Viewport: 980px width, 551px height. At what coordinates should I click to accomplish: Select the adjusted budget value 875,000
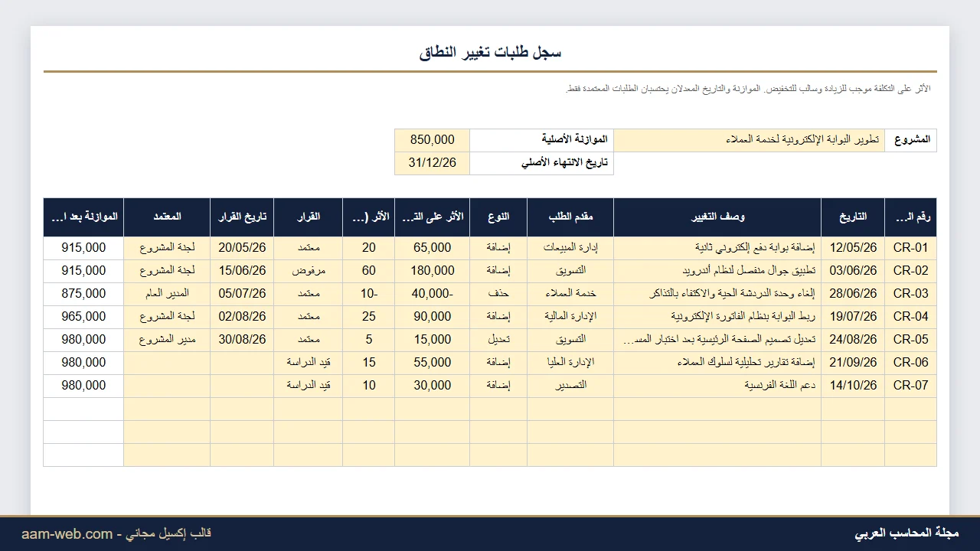[83, 294]
